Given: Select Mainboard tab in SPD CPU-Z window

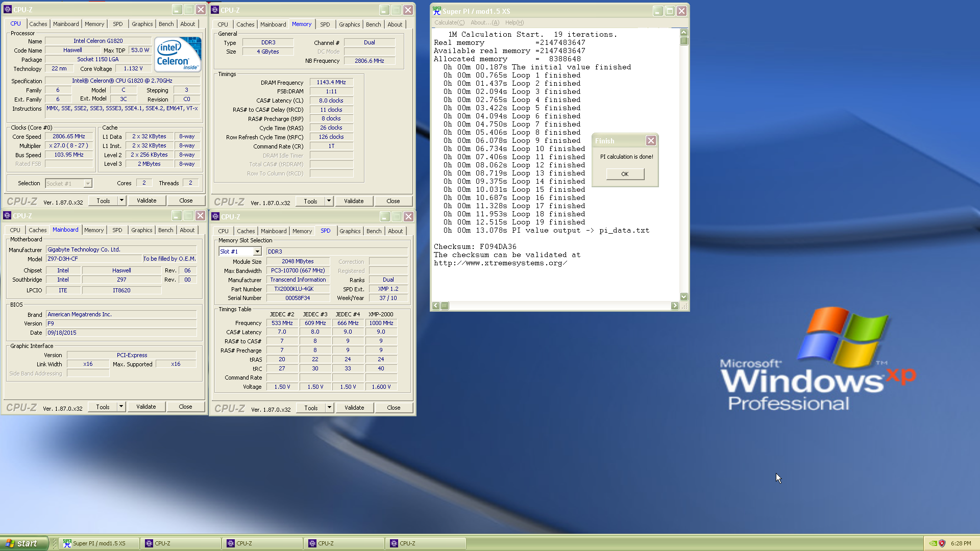Looking at the screenshot, I should [x=274, y=231].
